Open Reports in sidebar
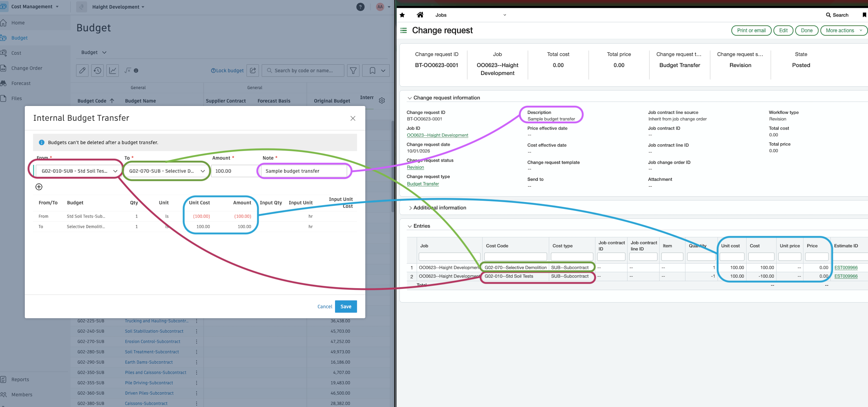The image size is (868, 407). pos(20,379)
